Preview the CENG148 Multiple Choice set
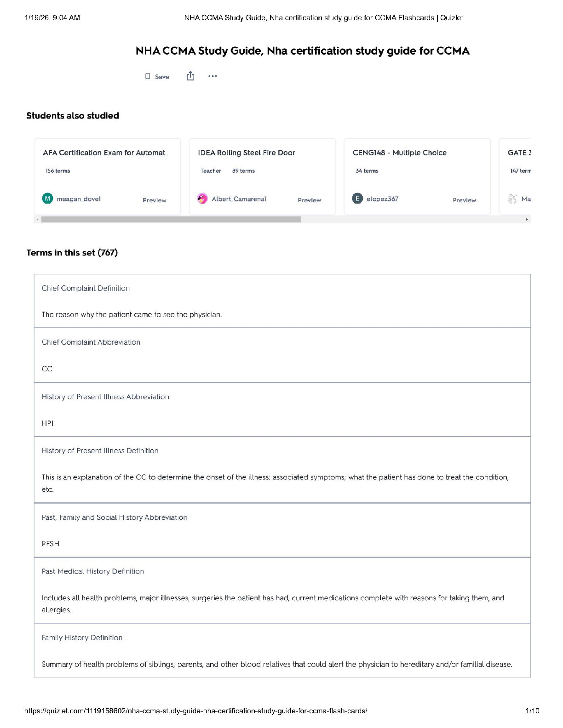The width and height of the screenshot is (563, 728). [464, 200]
